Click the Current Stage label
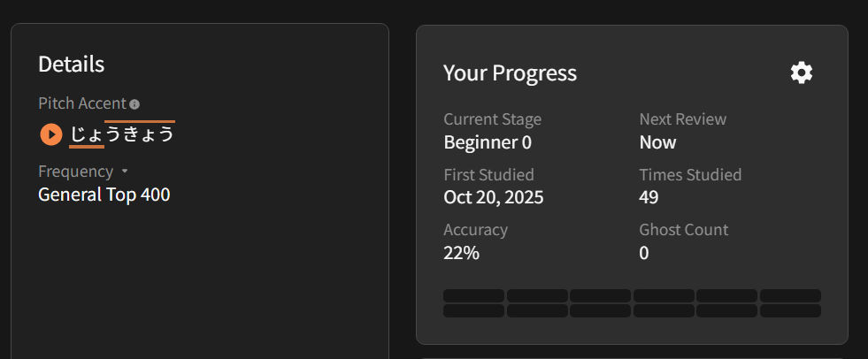Image resolution: width=868 pixels, height=359 pixels. [492, 119]
